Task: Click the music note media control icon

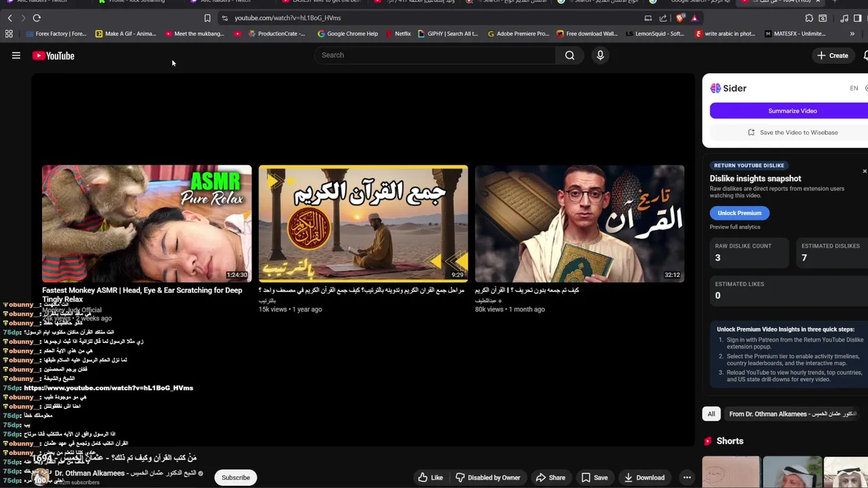Action: (x=843, y=18)
